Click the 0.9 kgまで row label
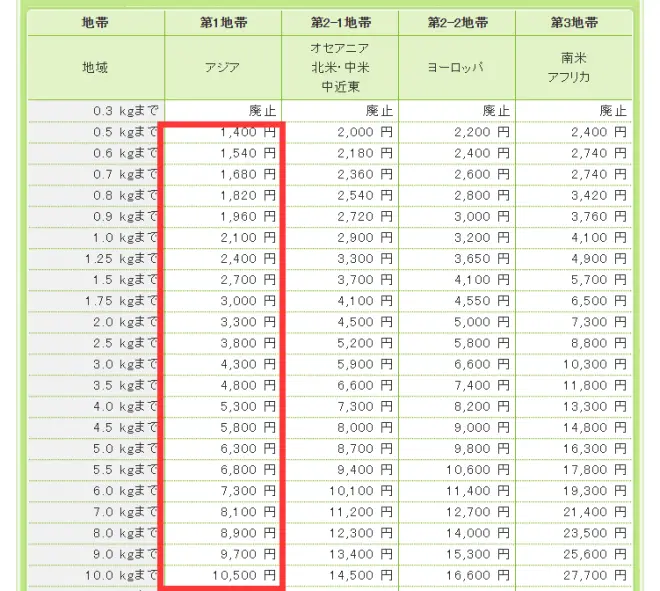Screen dimensions: 660x591 126,216
